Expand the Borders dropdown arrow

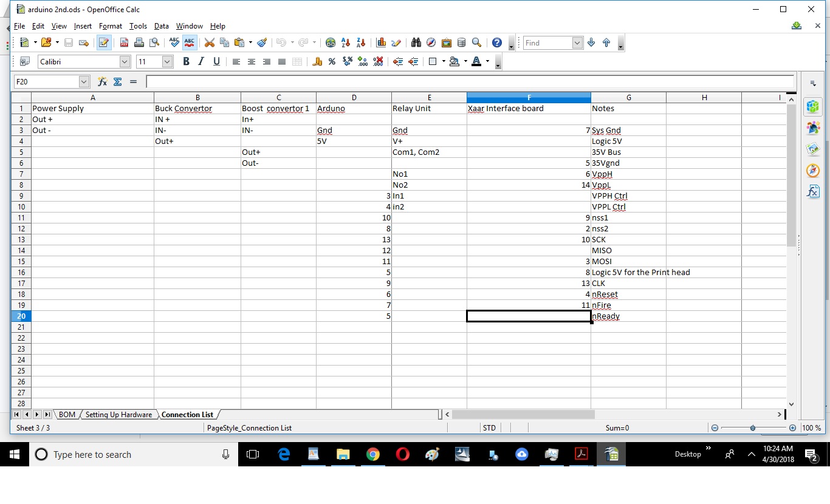coord(444,61)
